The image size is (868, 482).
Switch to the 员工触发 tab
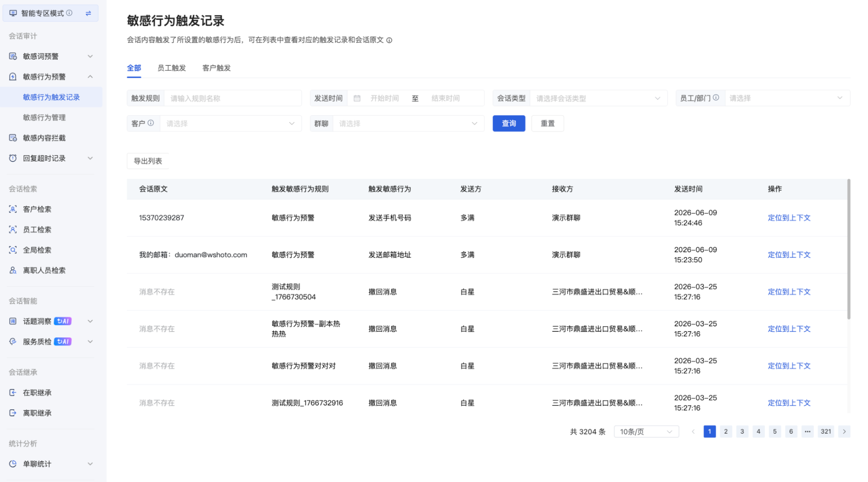tap(172, 68)
